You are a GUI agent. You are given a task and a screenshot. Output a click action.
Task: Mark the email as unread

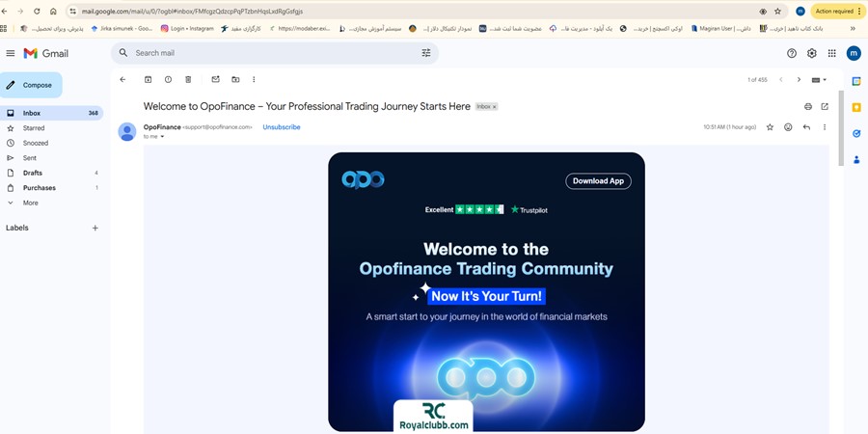(x=215, y=80)
